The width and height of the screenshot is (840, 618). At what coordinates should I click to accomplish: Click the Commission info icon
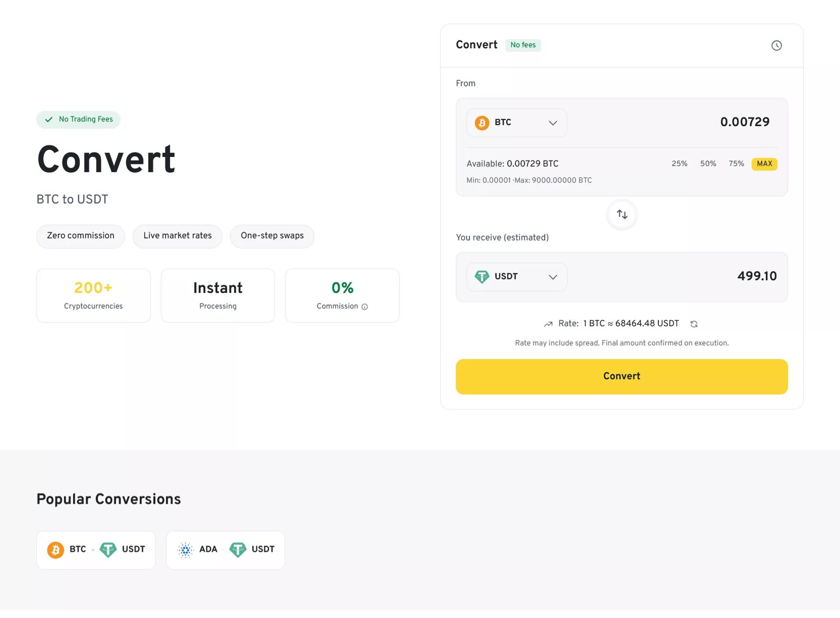pos(364,307)
